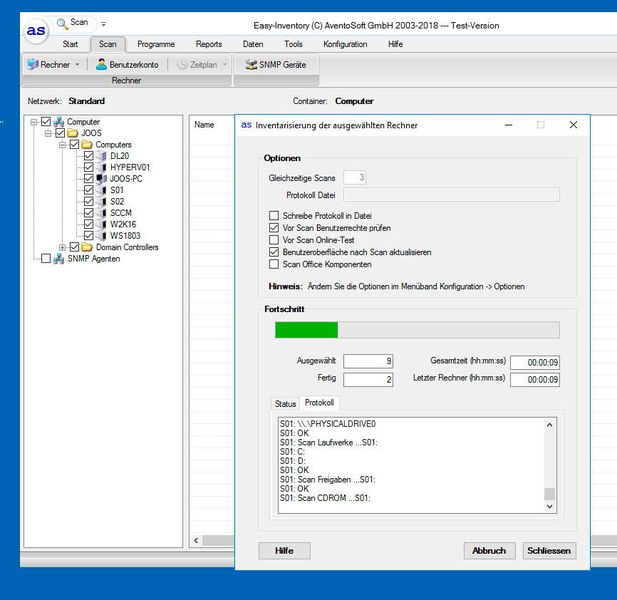Image resolution: width=617 pixels, height=600 pixels.
Task: Open the Start ribbon tab
Action: click(70, 44)
